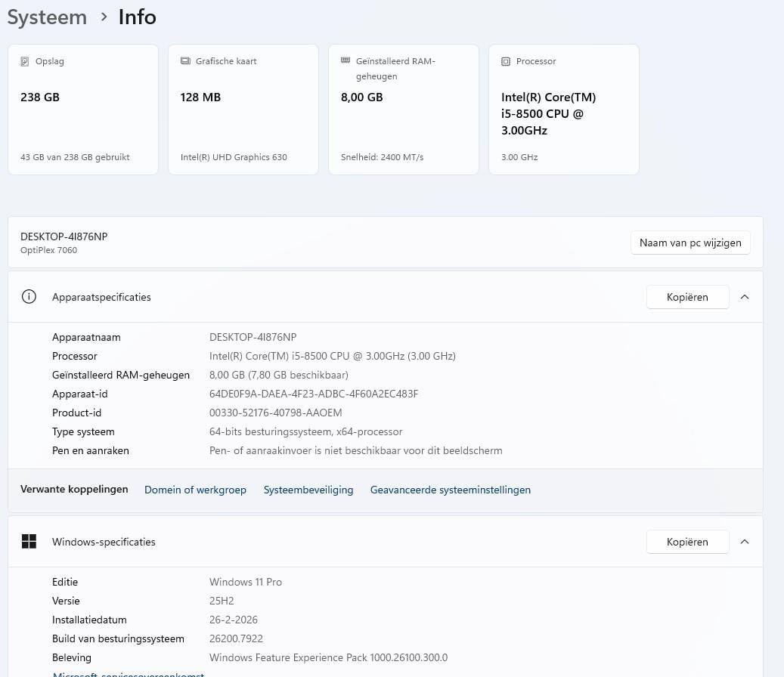Viewport: 784px width, 677px height.
Task: Open the Systeembeveiliging link
Action: pyautogui.click(x=308, y=490)
